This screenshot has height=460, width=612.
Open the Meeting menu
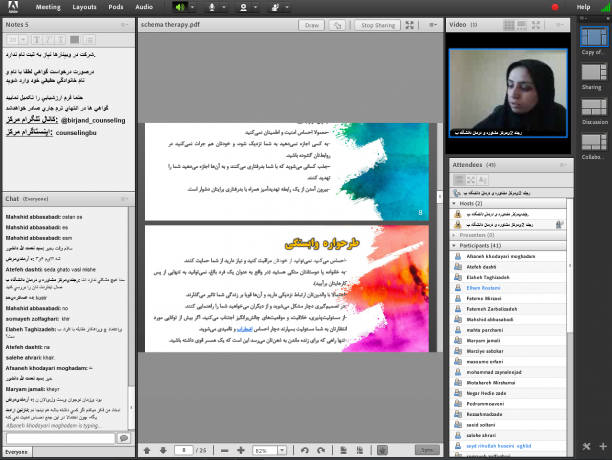48,7
